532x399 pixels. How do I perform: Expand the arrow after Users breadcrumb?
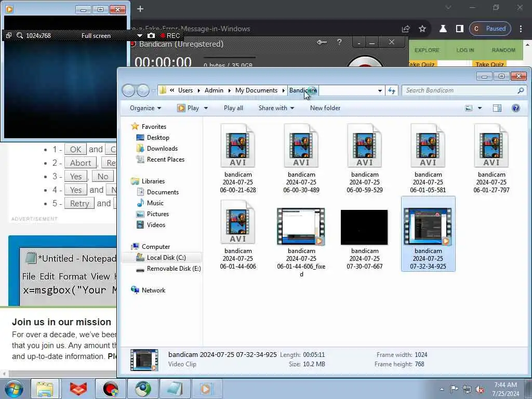[199, 90]
